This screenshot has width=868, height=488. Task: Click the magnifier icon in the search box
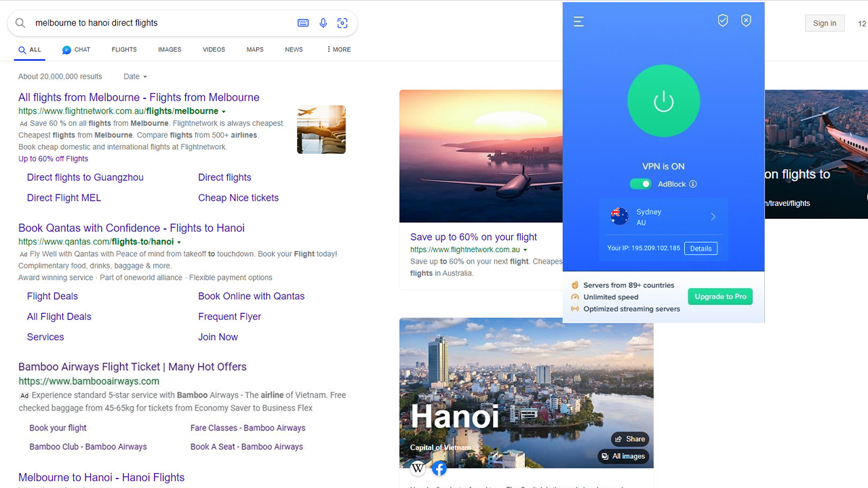[20, 23]
